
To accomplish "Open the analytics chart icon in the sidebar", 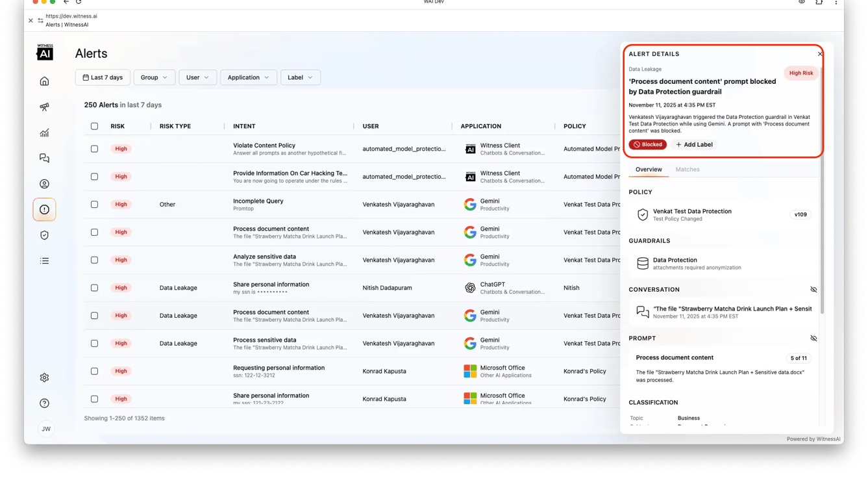I will point(44,133).
